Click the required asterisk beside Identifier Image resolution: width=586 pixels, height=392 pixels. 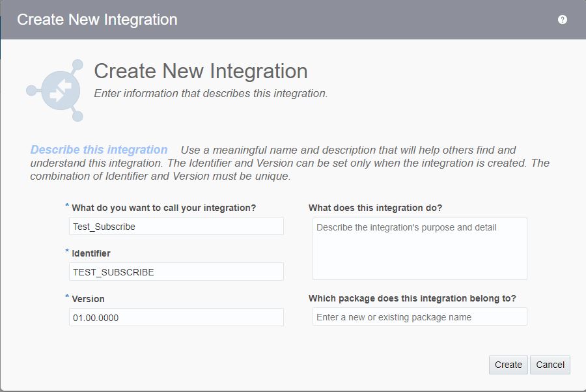67,251
